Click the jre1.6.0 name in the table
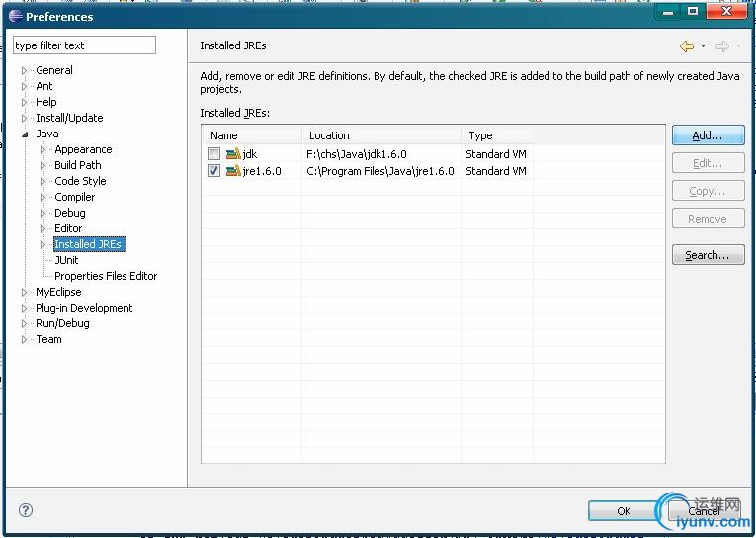Image resolution: width=756 pixels, height=538 pixels. 262,171
